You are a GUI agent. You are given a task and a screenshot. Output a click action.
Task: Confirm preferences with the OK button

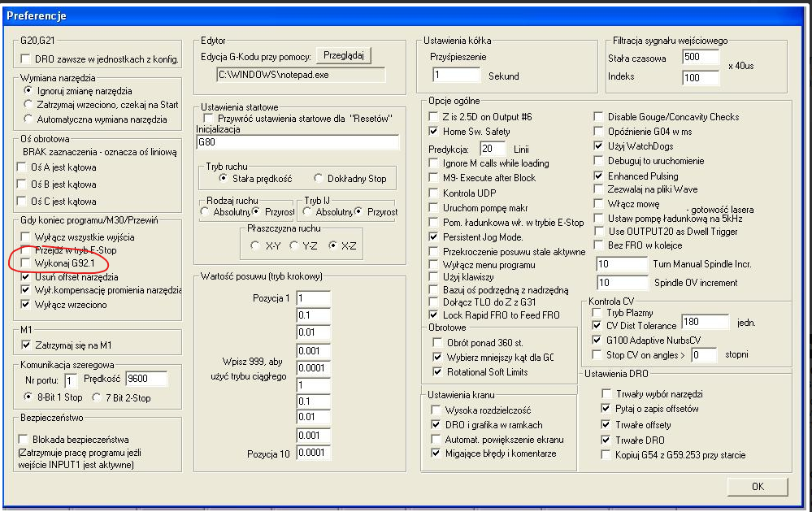coord(758,487)
